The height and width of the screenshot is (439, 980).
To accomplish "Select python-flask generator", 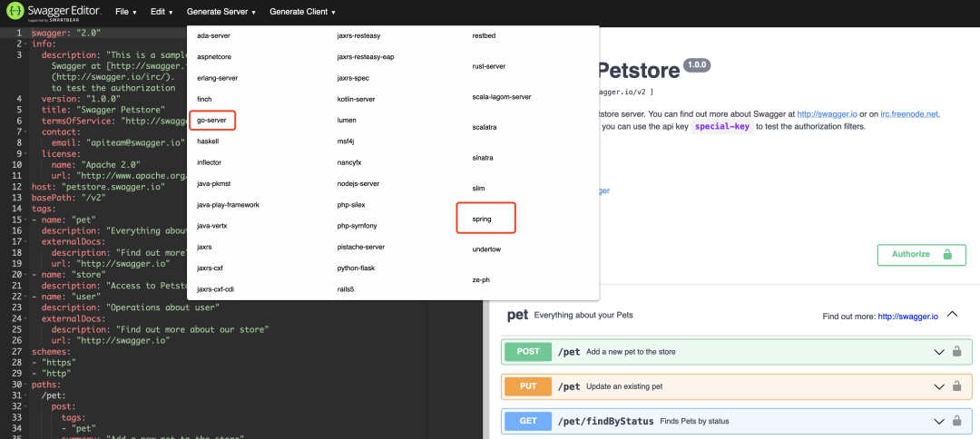I will pyautogui.click(x=356, y=268).
